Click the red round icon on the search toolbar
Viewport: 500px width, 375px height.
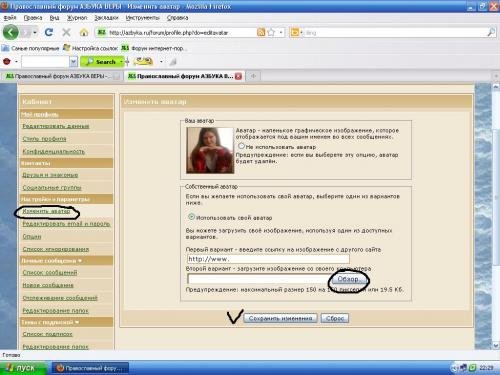[7, 62]
